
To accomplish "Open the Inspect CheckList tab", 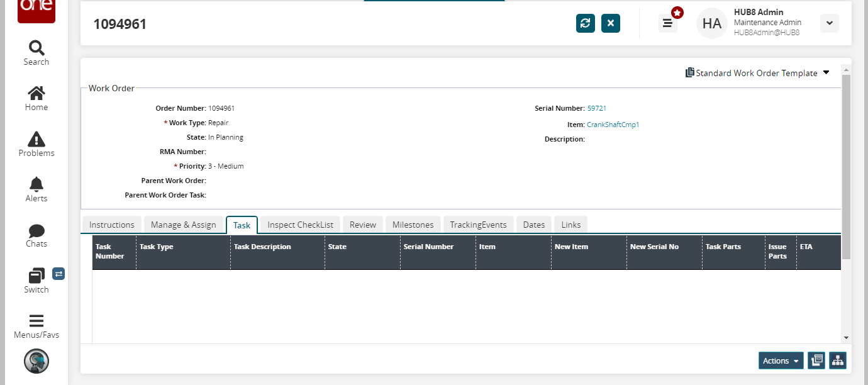I will [301, 225].
